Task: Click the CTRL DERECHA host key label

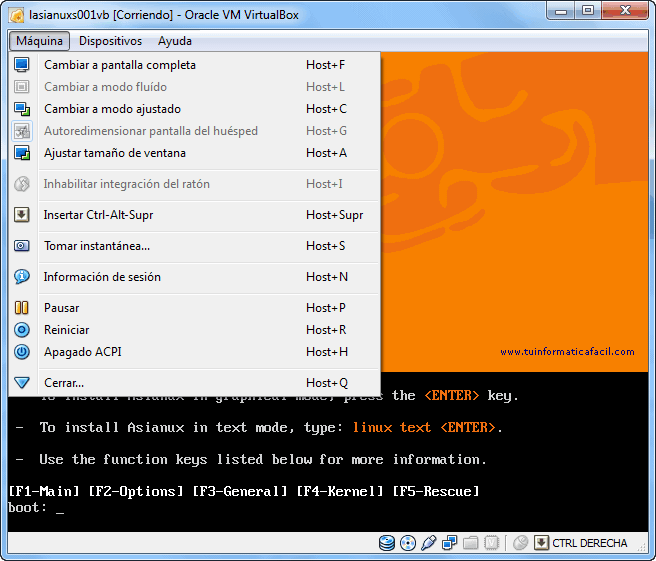Action: click(589, 543)
